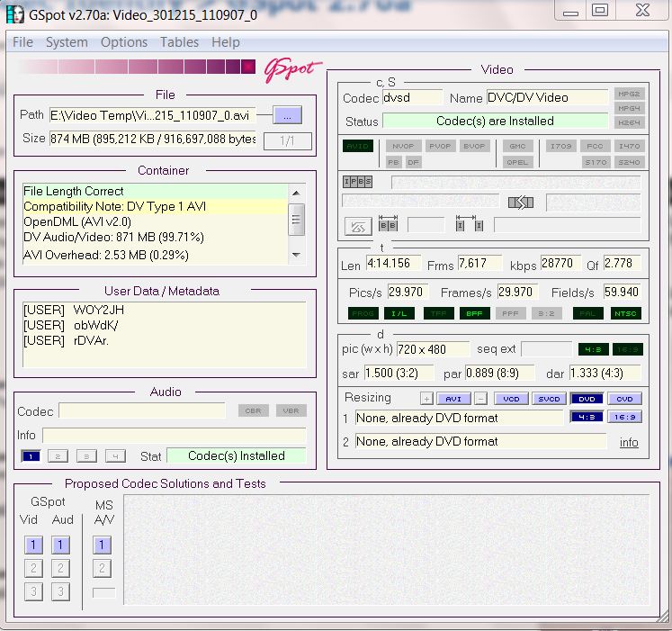Click the resizing plus button
The height and width of the screenshot is (631, 672).
[426, 399]
